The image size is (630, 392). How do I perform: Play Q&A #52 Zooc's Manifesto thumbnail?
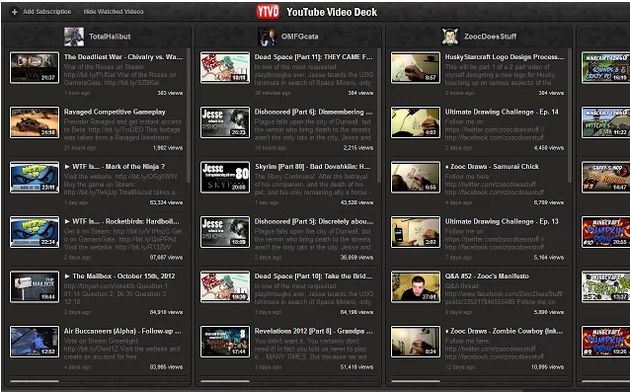click(415, 287)
